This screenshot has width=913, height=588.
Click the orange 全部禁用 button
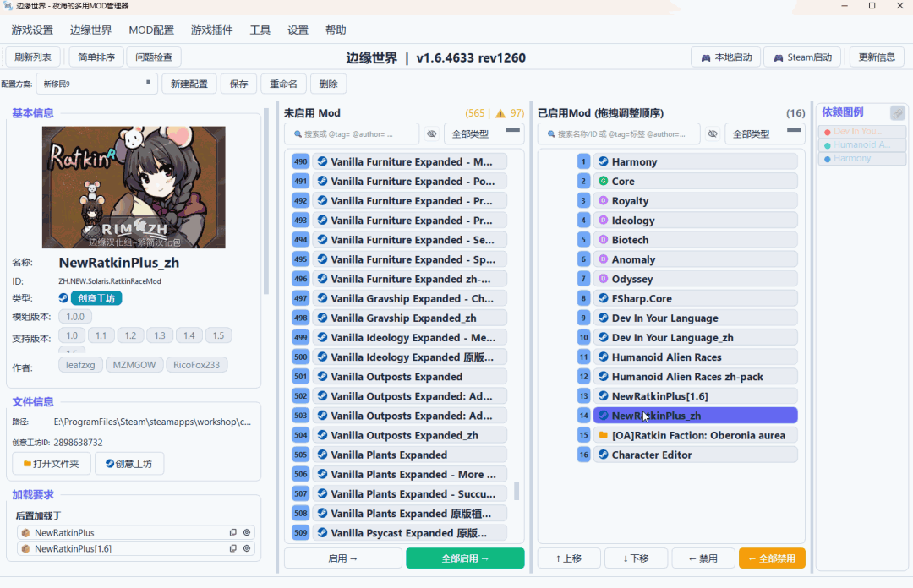[x=772, y=558]
